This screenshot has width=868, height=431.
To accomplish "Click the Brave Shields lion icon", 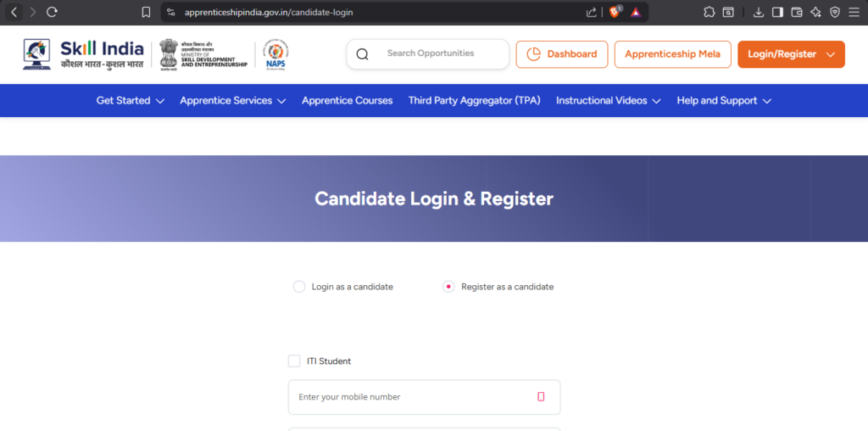I will [x=615, y=12].
